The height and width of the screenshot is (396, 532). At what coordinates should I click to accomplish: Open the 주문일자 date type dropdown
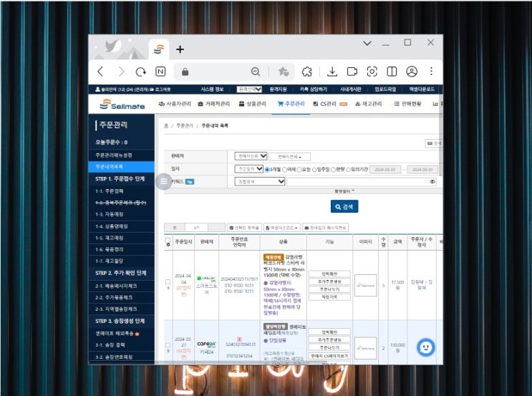[x=248, y=169]
